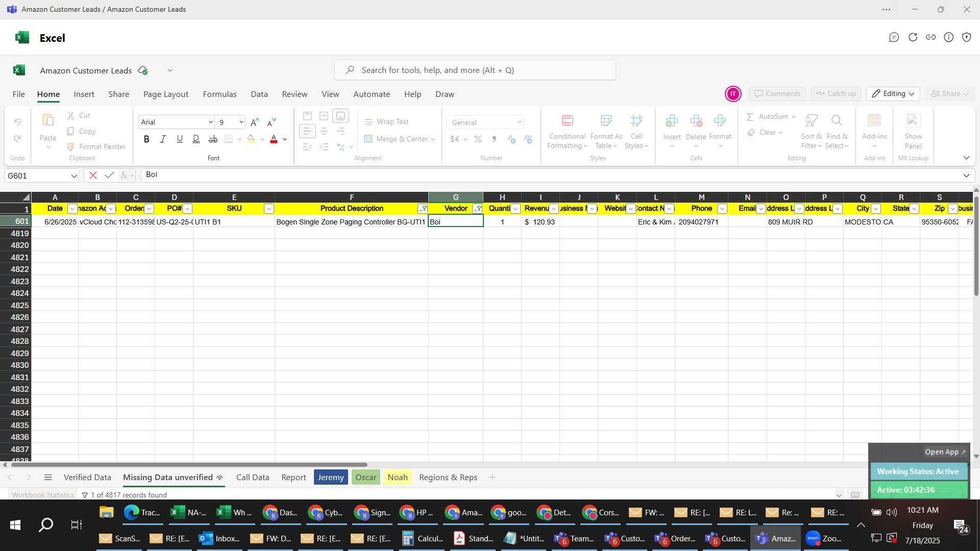Expand the formula bar chevron

click(966, 176)
